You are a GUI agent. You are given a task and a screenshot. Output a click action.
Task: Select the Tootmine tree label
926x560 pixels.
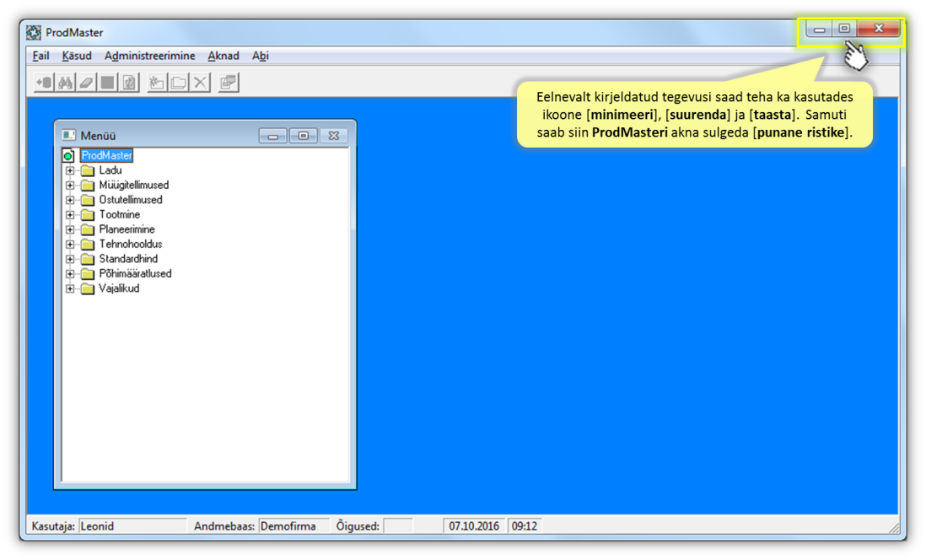(119, 214)
